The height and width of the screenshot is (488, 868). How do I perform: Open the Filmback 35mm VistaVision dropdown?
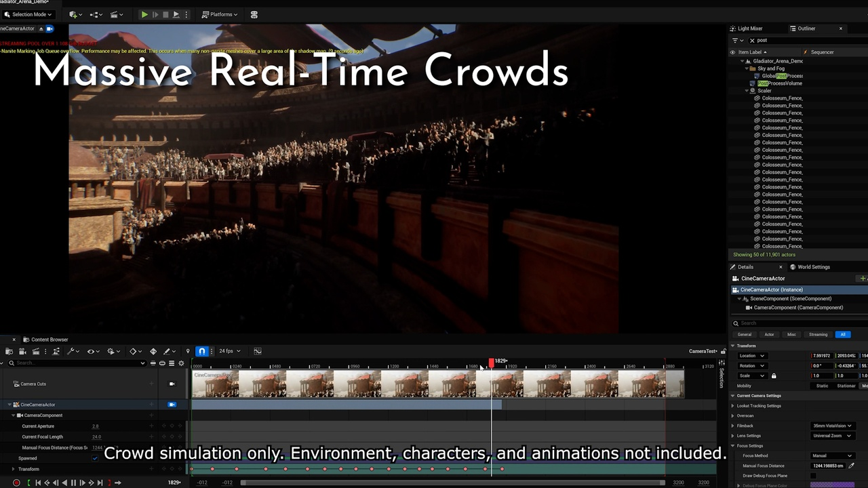pyautogui.click(x=832, y=426)
